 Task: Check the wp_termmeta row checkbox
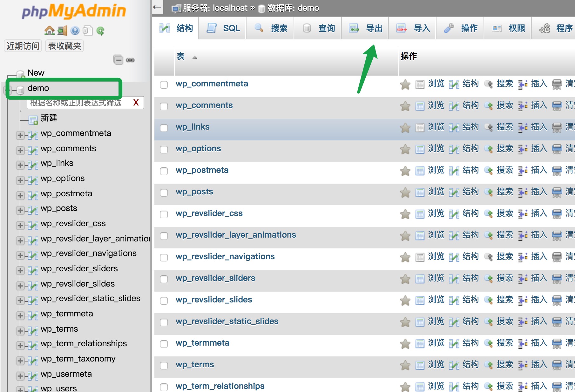(164, 344)
